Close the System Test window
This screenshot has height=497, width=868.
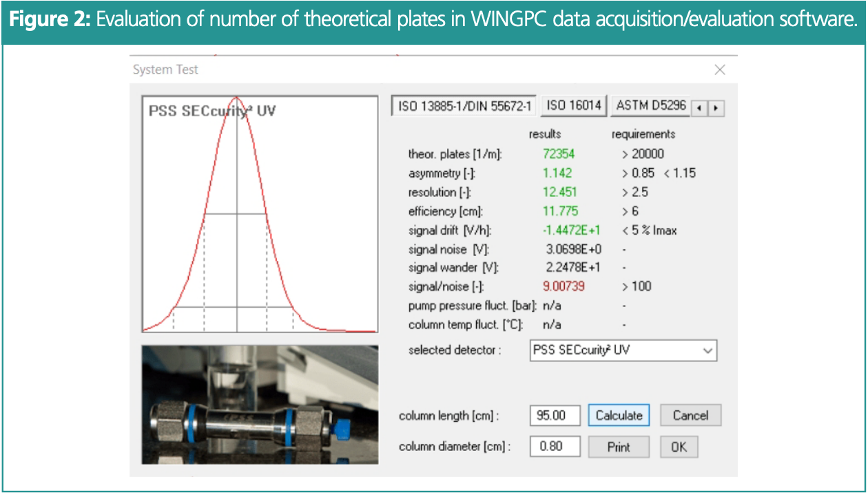[720, 70]
